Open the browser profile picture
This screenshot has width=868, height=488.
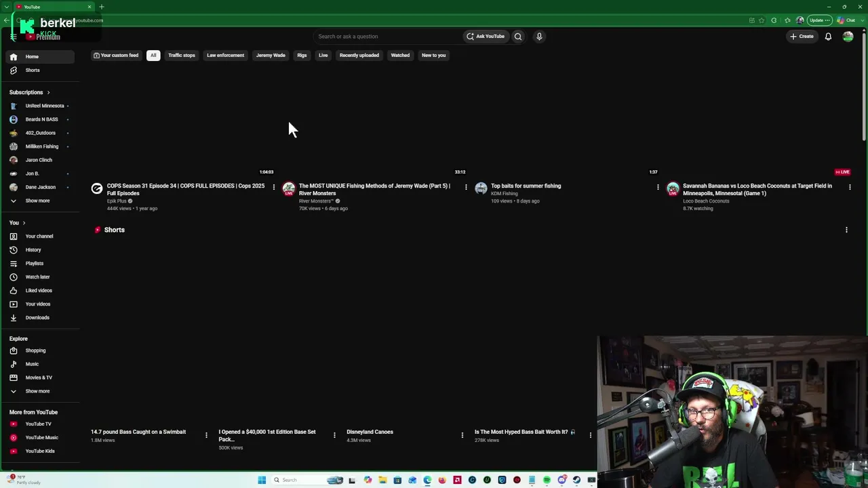(800, 20)
